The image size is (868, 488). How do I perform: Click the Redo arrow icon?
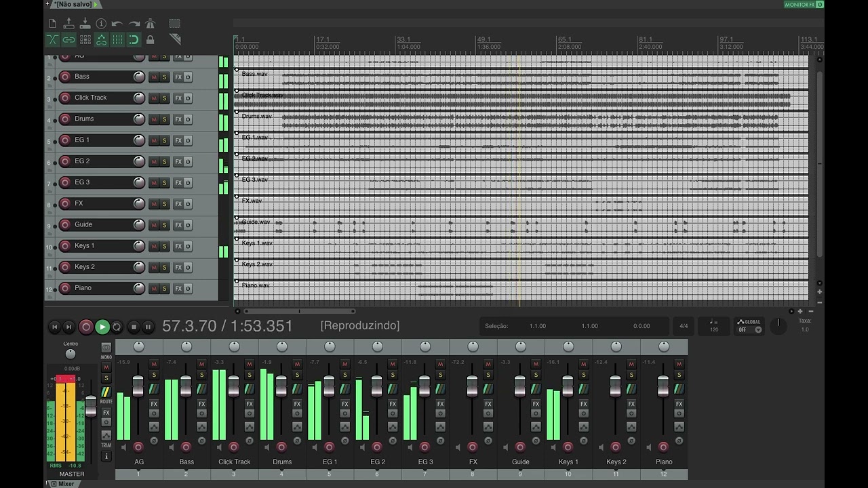point(134,24)
